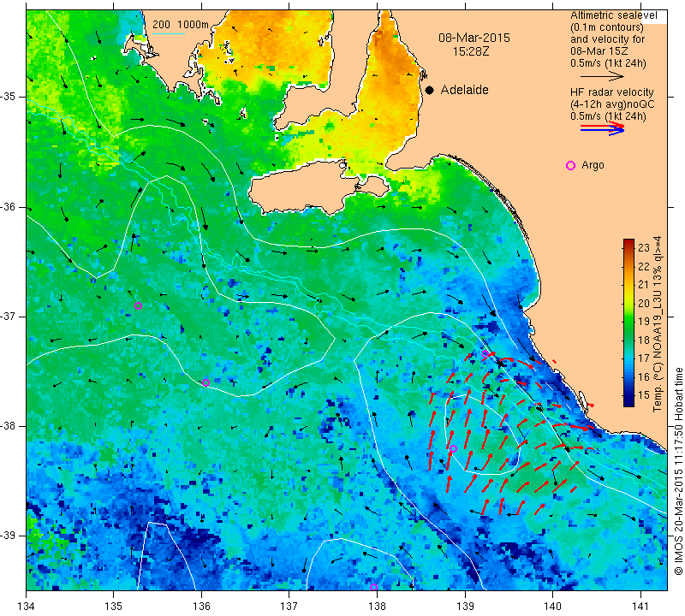Click the Argo float marker near 138.9, -38.2
Image resolution: width=685 pixels, height=616 pixels.
tap(453, 448)
